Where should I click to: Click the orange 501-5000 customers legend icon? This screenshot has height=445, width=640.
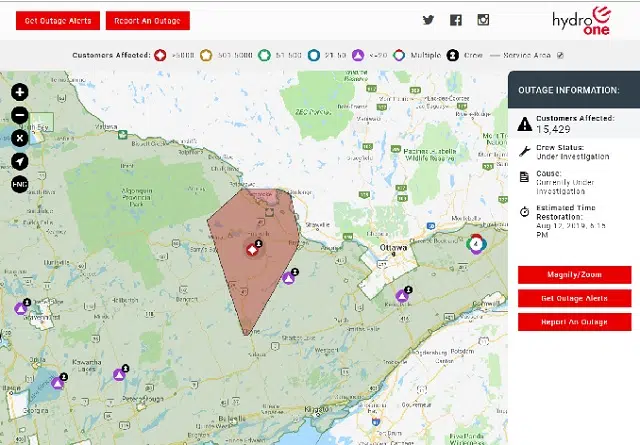pyautogui.click(x=206, y=55)
